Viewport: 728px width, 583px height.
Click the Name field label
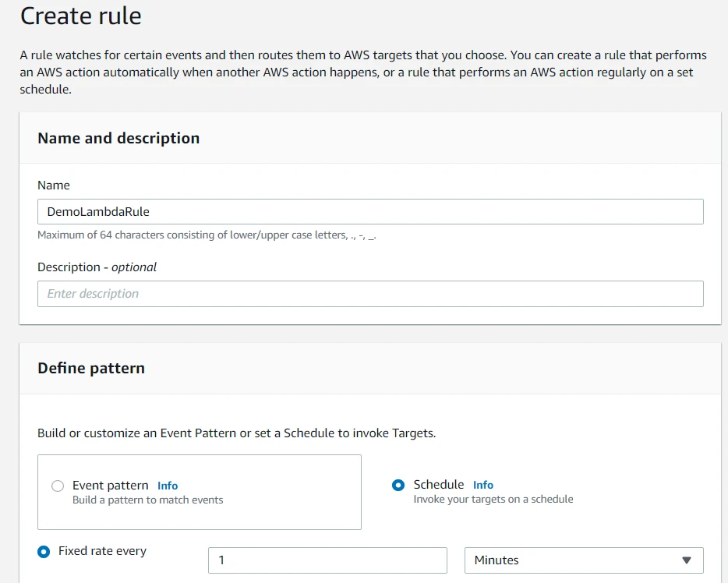[54, 185]
